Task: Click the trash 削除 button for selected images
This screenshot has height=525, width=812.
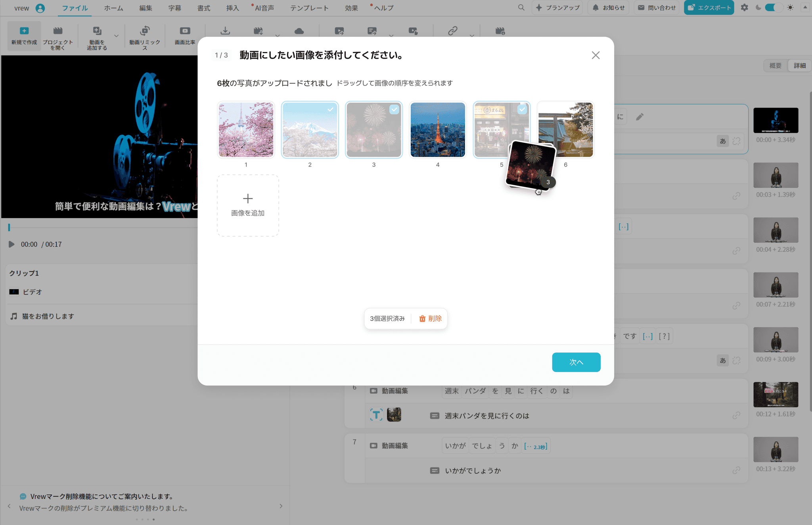Action: (430, 318)
